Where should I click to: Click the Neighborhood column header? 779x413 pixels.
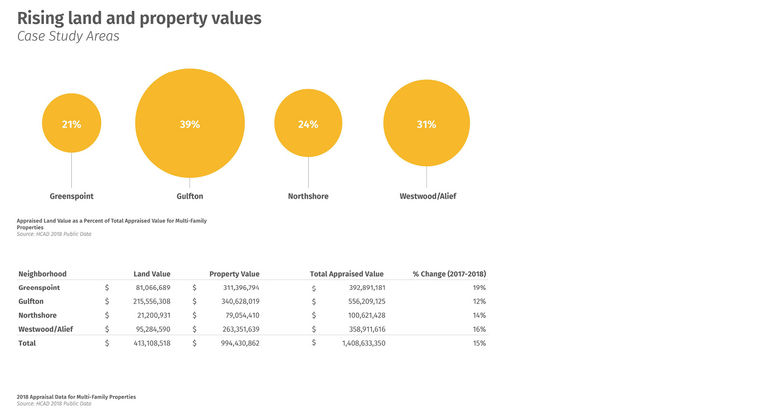pyautogui.click(x=42, y=273)
